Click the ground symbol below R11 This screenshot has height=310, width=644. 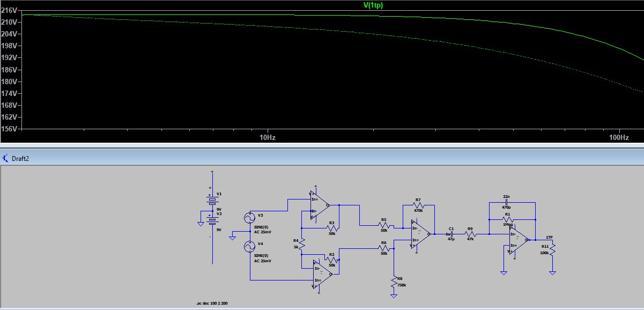pos(552,273)
